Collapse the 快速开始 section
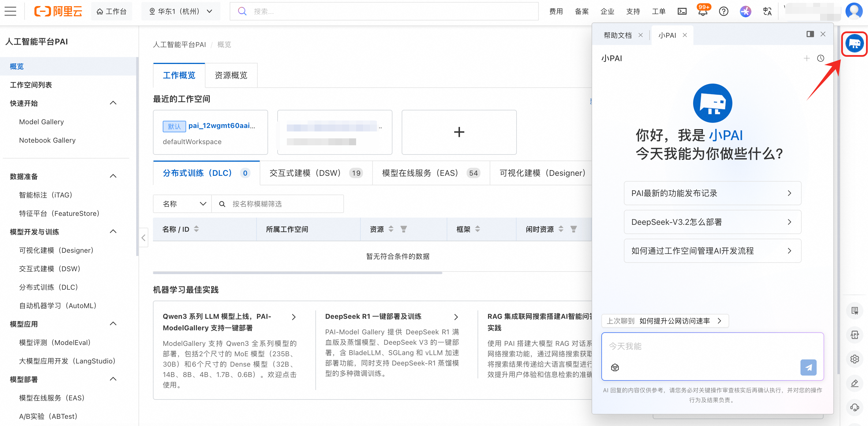 [x=113, y=103]
